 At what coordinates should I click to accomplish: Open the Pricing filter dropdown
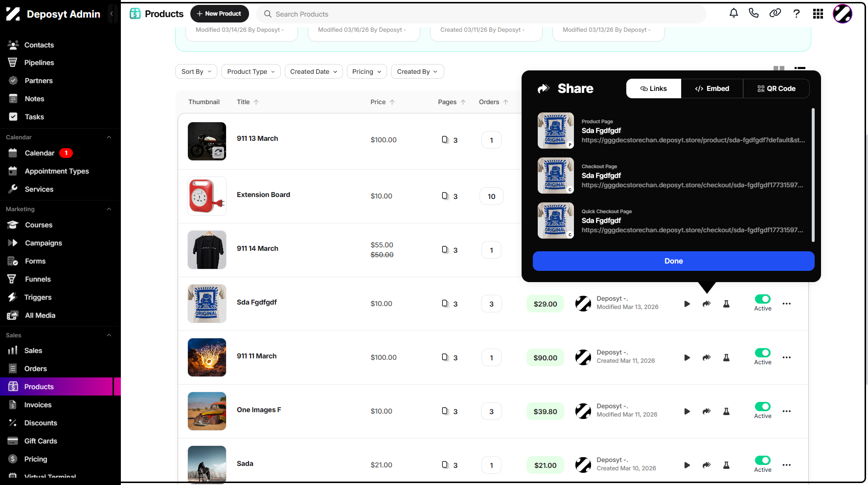(367, 71)
